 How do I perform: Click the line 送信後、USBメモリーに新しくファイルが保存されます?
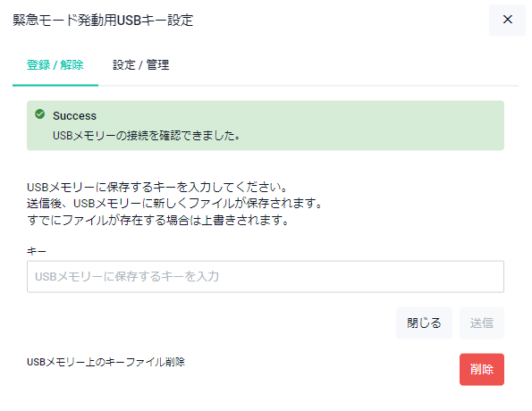pyautogui.click(x=174, y=204)
